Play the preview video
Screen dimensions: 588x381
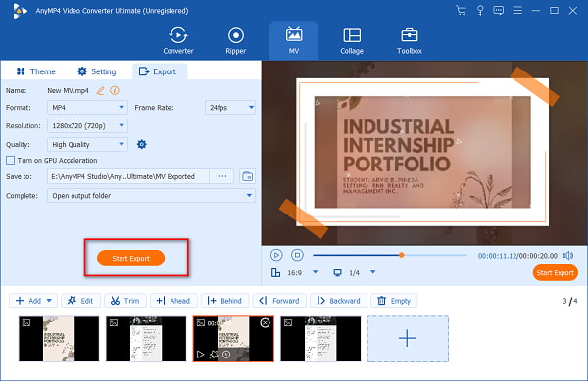[x=276, y=255]
